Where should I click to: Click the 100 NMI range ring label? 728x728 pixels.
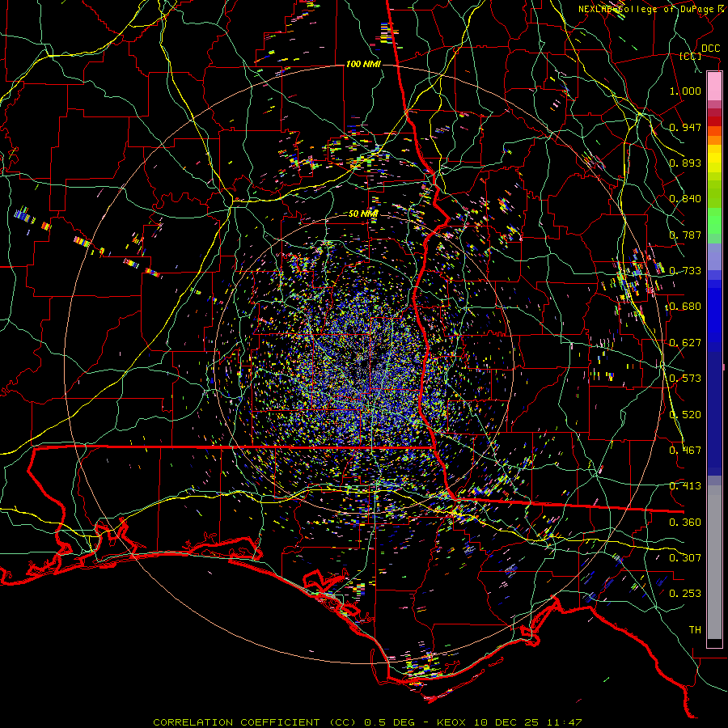(363, 64)
